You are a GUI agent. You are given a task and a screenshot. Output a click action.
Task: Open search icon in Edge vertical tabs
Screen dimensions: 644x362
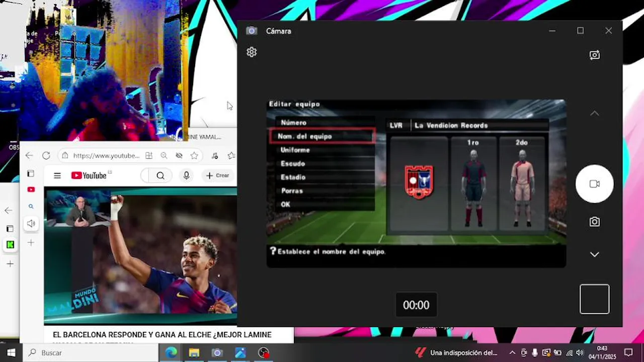pyautogui.click(x=31, y=206)
